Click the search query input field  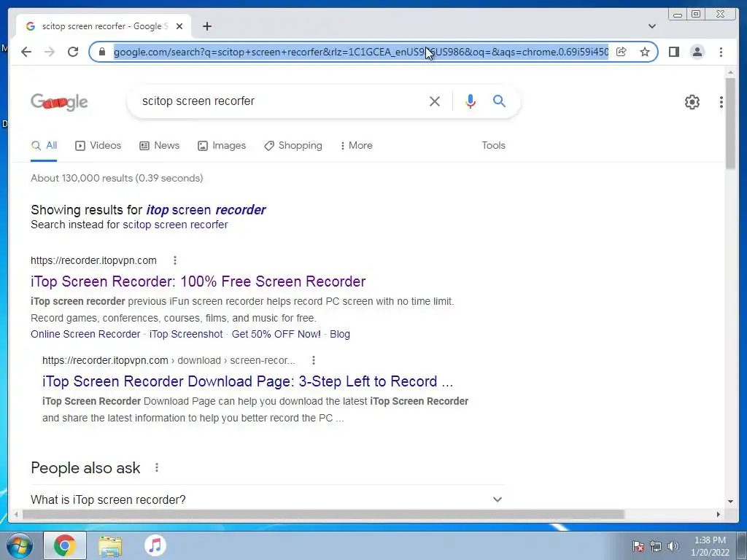click(x=281, y=101)
